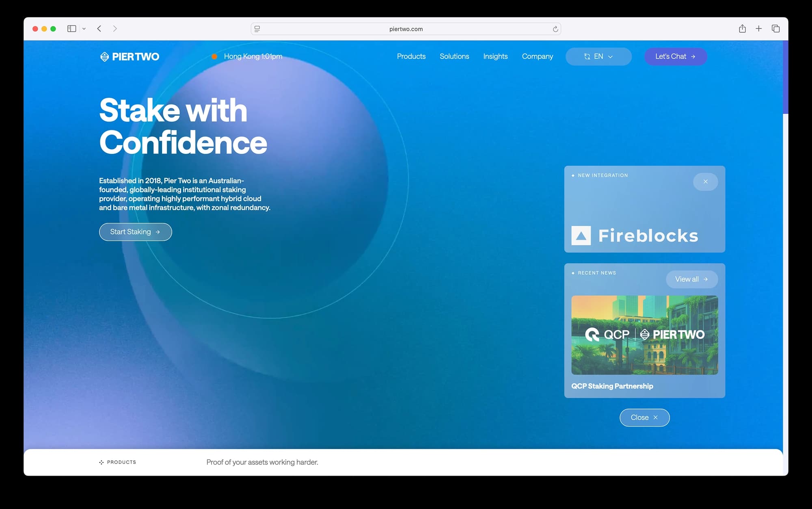This screenshot has width=812, height=509.
Task: Expand the sidebar options chevron
Action: 84,29
